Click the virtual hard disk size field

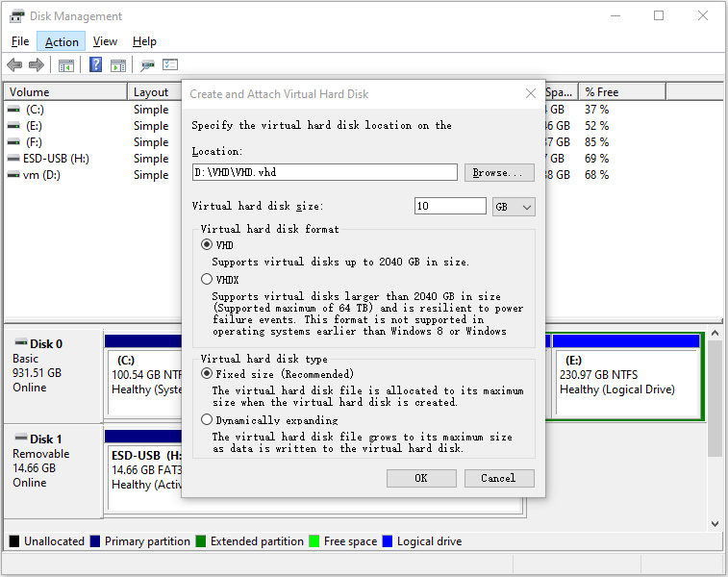click(x=450, y=206)
